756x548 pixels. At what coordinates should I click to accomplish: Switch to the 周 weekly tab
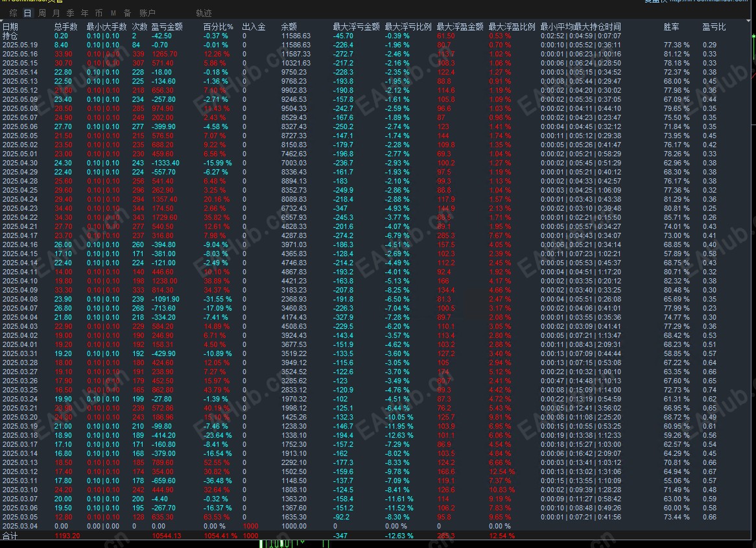coord(42,13)
